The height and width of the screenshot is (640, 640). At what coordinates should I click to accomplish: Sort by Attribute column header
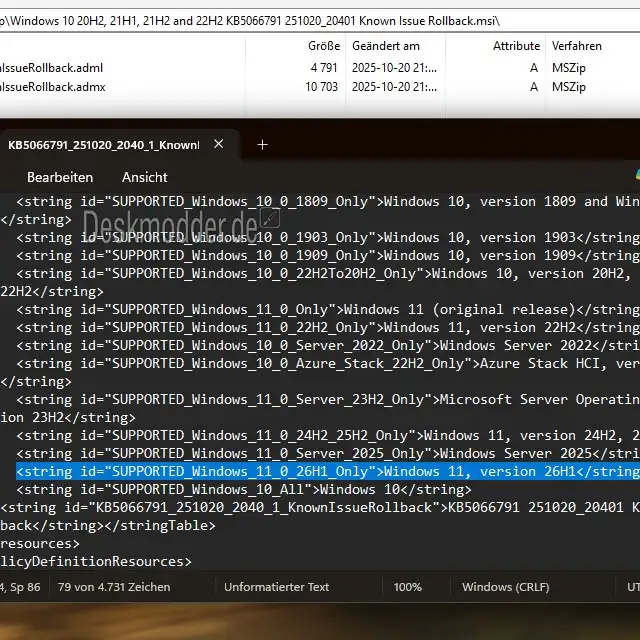516,46
